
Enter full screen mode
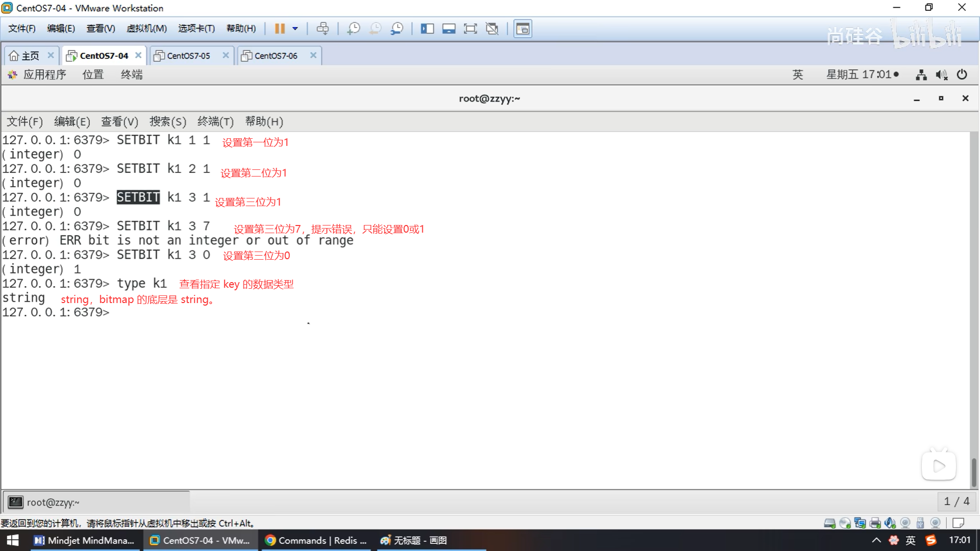tap(470, 29)
